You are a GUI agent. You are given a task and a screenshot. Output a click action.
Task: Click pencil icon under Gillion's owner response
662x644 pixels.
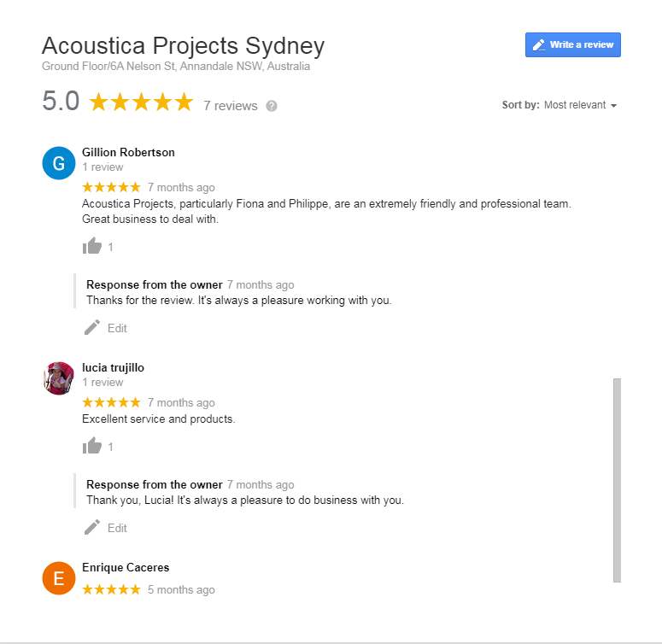click(x=92, y=328)
